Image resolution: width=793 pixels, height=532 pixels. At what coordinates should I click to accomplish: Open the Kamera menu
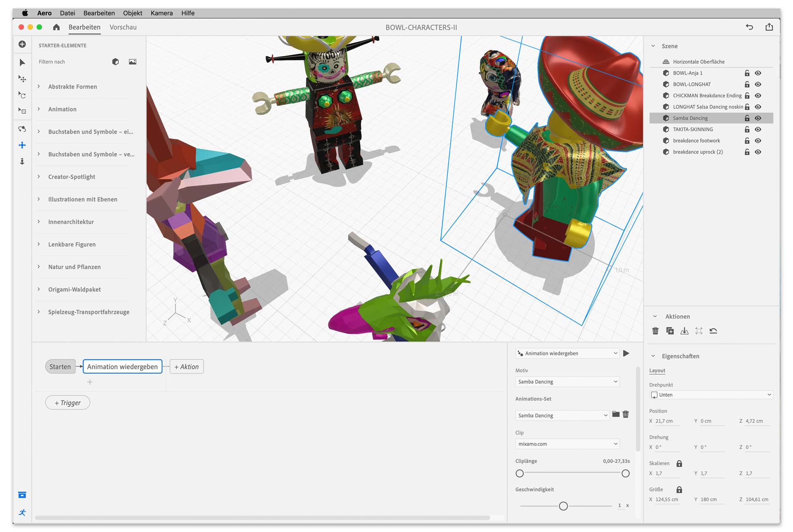click(161, 13)
